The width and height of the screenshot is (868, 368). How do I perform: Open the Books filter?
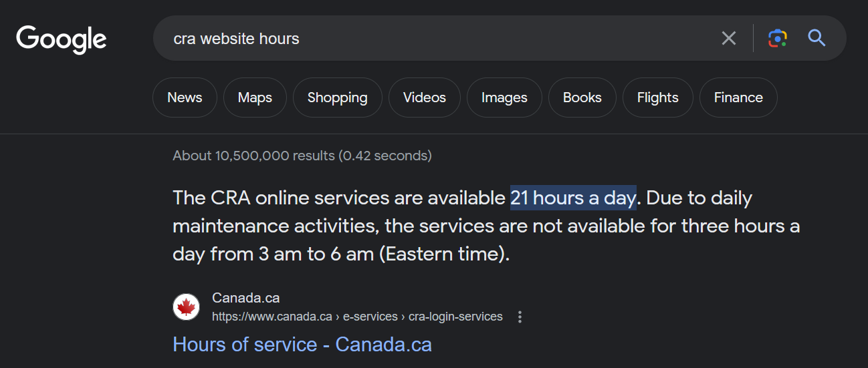582,98
